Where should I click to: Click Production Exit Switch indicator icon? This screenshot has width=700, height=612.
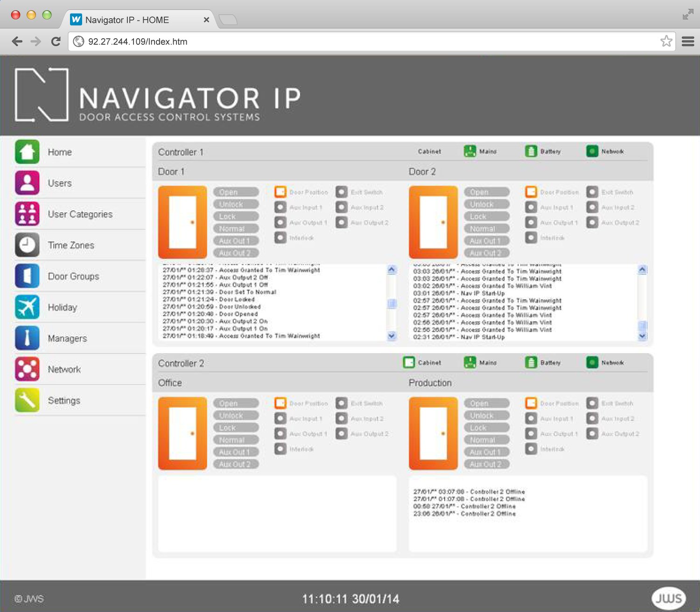point(592,403)
